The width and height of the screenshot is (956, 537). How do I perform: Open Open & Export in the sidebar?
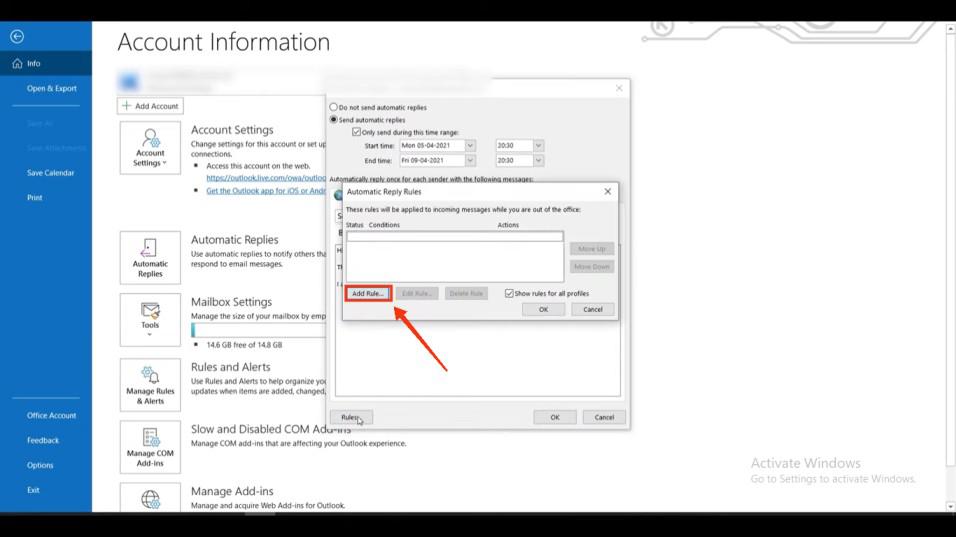52,88
